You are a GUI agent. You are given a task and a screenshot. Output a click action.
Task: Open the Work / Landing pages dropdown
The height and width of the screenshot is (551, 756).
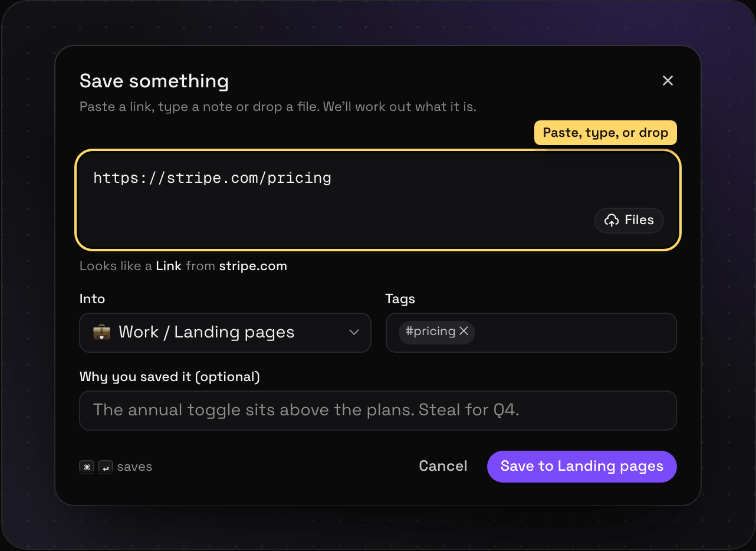click(x=225, y=333)
